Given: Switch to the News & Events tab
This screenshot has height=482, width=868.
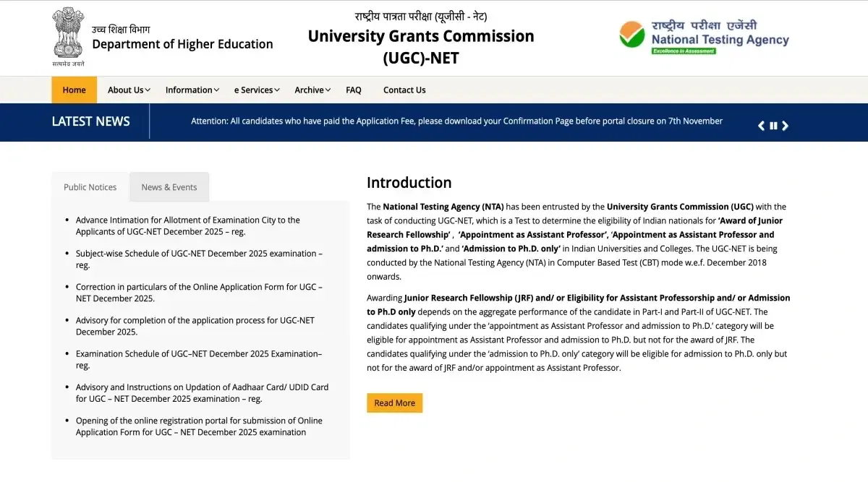Looking at the screenshot, I should (169, 187).
